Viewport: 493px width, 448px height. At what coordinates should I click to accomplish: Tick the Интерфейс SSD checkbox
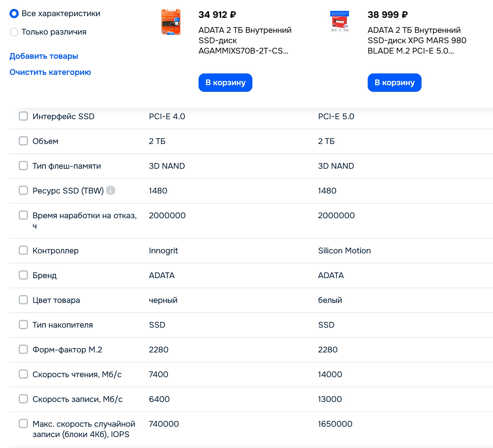[23, 116]
